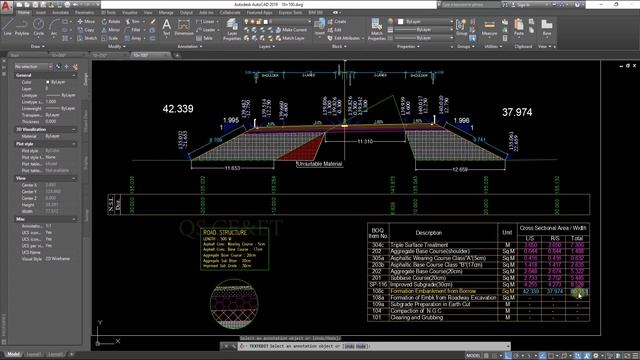
Task: Expand the Annotation panel dropdown
Action: click(190, 47)
